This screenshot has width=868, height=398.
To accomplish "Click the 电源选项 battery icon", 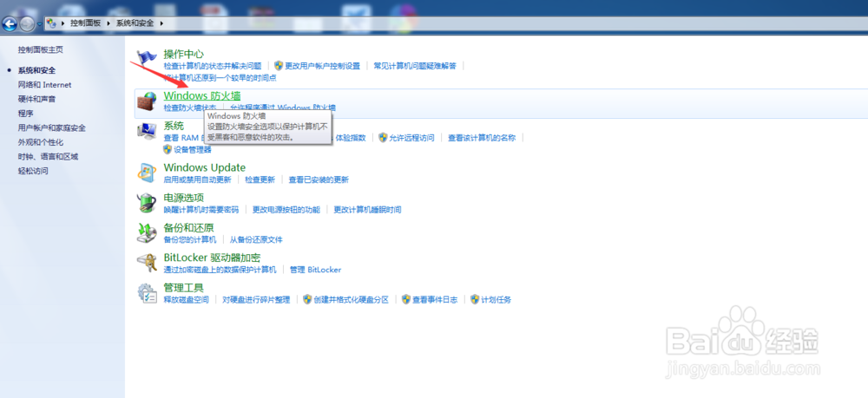I will tap(147, 203).
